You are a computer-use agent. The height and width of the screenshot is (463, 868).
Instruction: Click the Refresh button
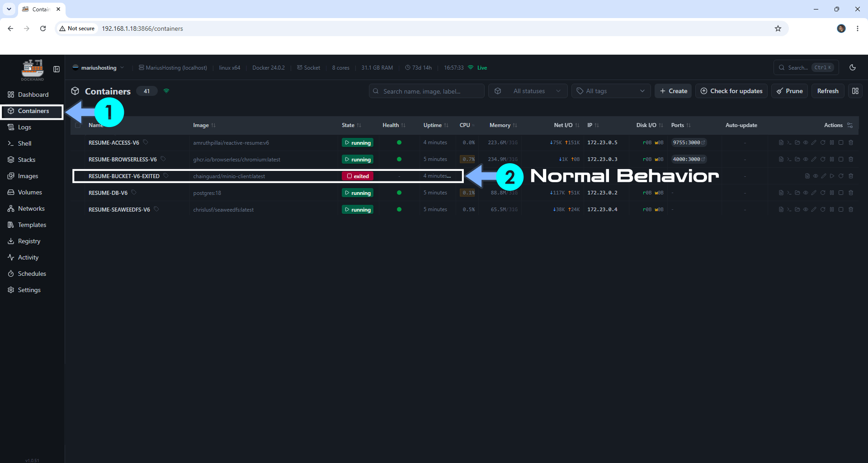click(x=828, y=91)
